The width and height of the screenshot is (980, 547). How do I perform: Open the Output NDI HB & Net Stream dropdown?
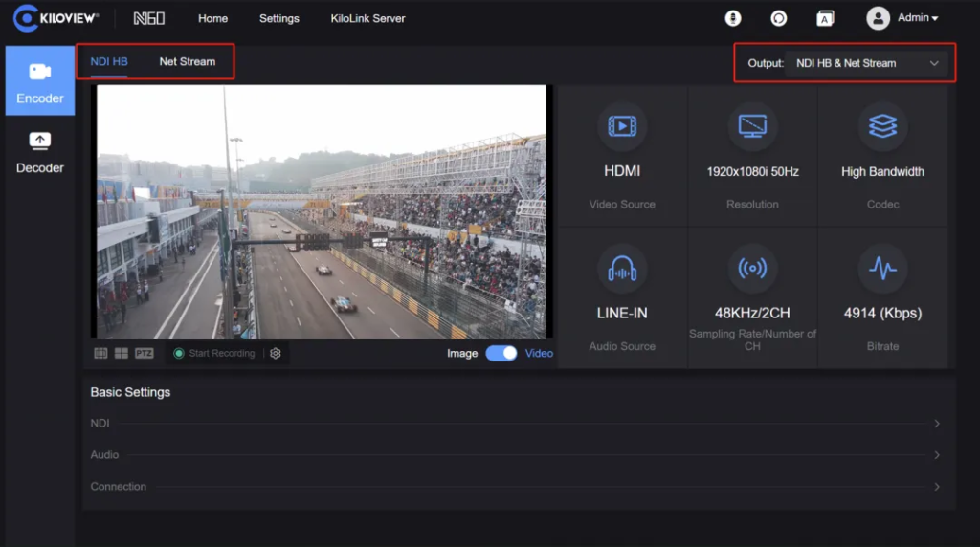867,63
